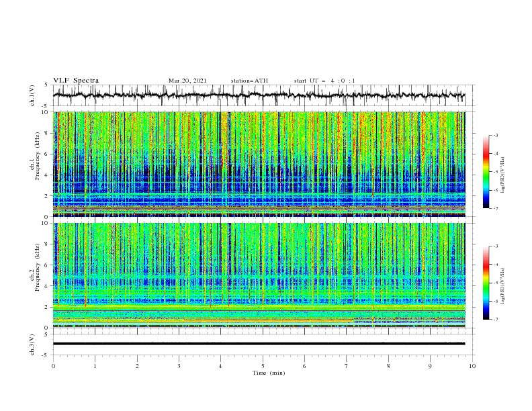Click the 7 minute tick on time axis
The width and height of the screenshot is (532, 411).
(347, 366)
